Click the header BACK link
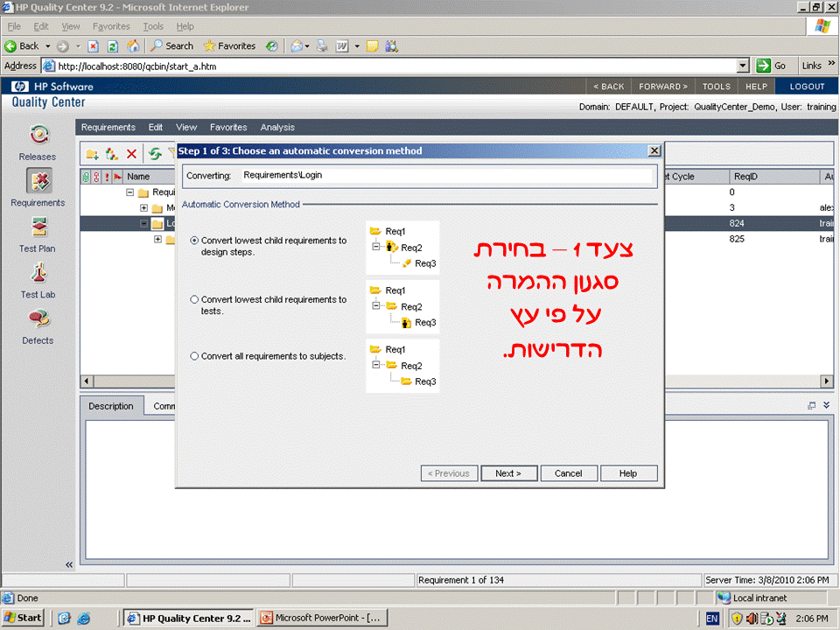This screenshot has height=630, width=840. (609, 87)
